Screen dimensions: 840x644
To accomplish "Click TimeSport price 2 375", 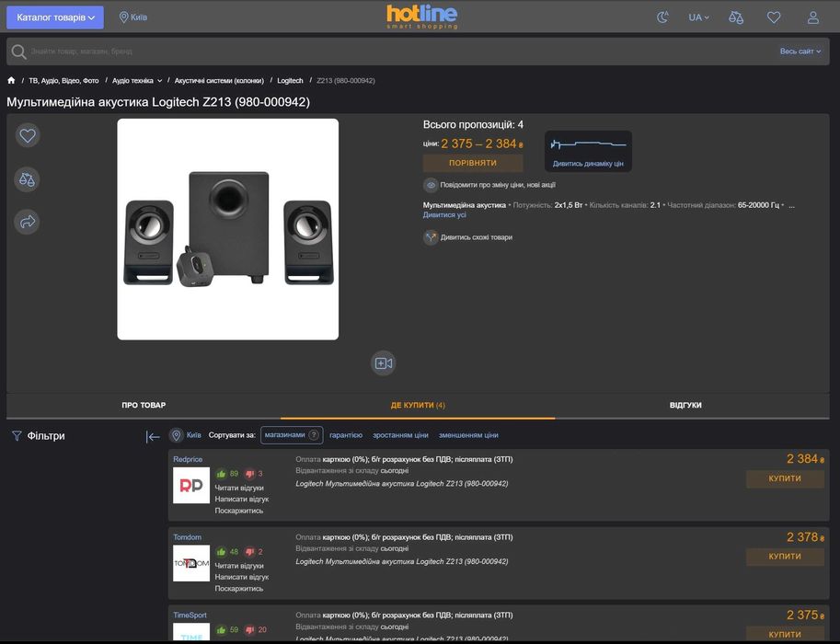I will coord(805,615).
